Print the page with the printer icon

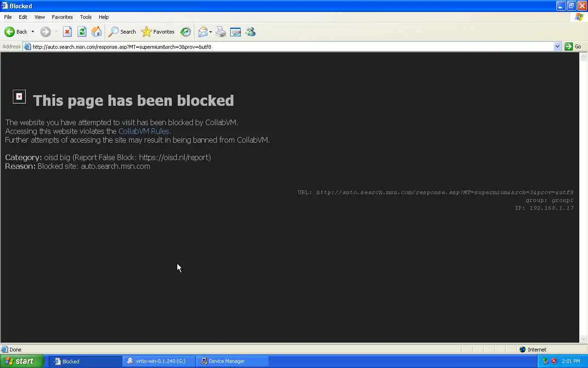221,32
